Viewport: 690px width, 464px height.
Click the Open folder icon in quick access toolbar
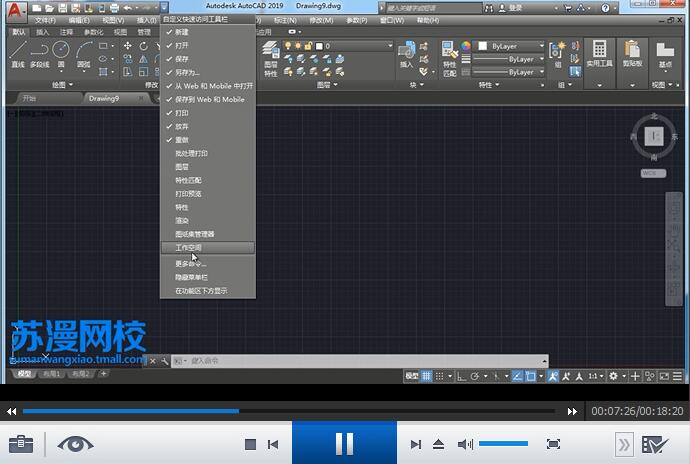(49, 8)
